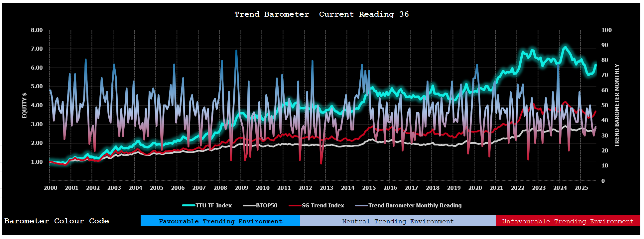This screenshot has width=644, height=239.
Task: Click the white BTOP50 legend line marker
Action: click(x=249, y=205)
